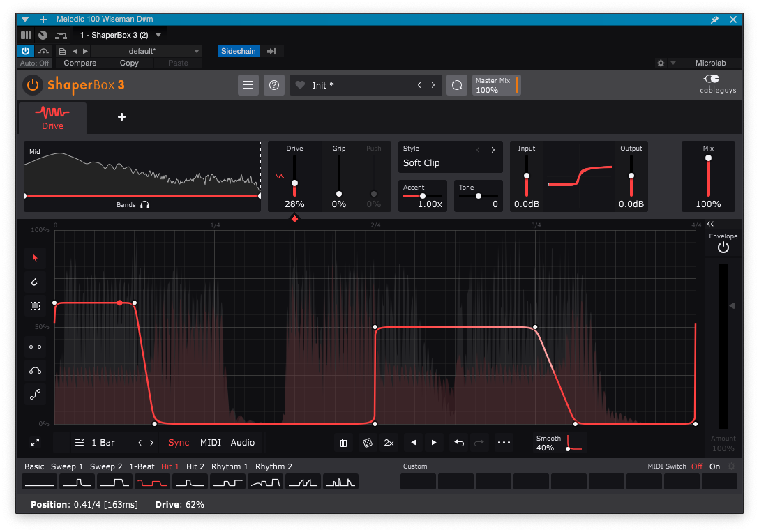
Task: Open the Rhythm 2 waveform category
Action: click(273, 466)
